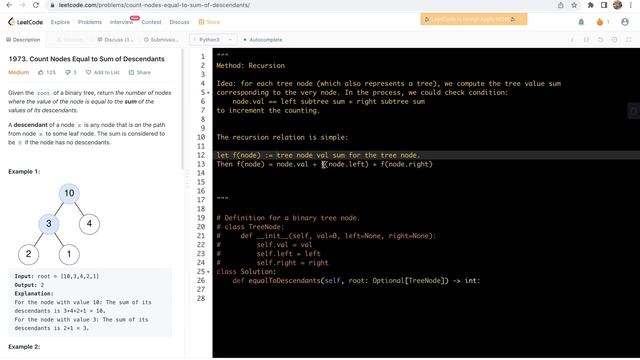This screenshot has height=360, width=640.
Task: Open the Chrome three-dot menu
Action: (x=631, y=5)
